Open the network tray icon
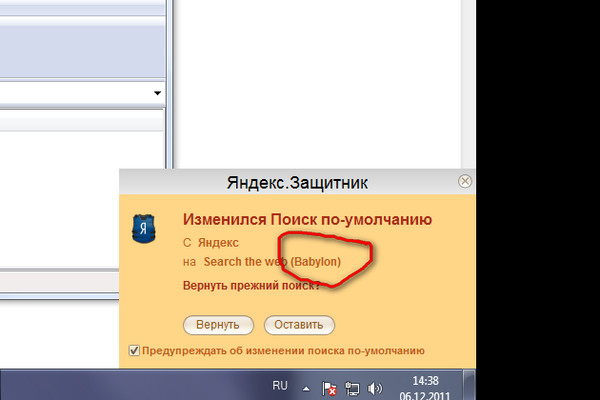Screen dimensions: 600x400 click(352, 389)
